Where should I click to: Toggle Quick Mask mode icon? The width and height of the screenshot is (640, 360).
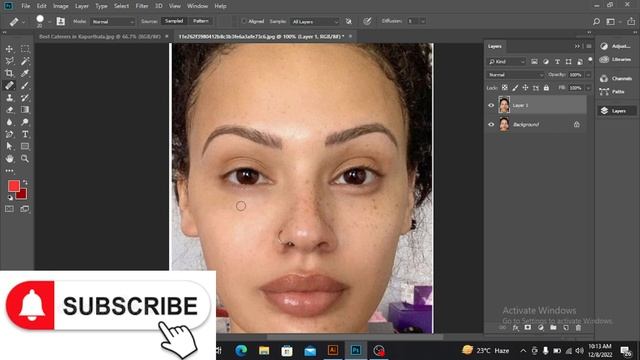pyautogui.click(x=9, y=209)
